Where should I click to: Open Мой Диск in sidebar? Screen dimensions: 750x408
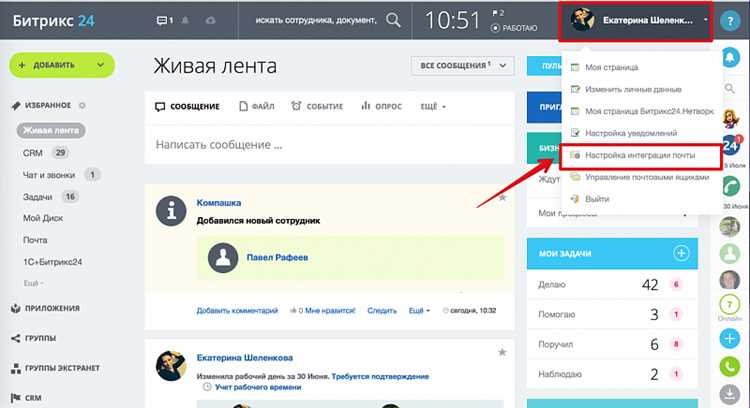(x=43, y=218)
